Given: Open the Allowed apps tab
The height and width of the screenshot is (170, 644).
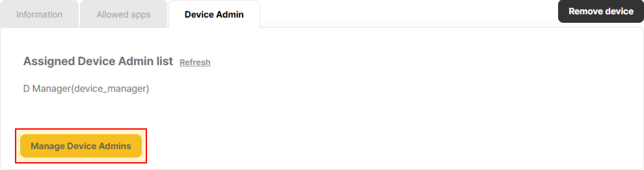Looking at the screenshot, I should coord(124,14).
